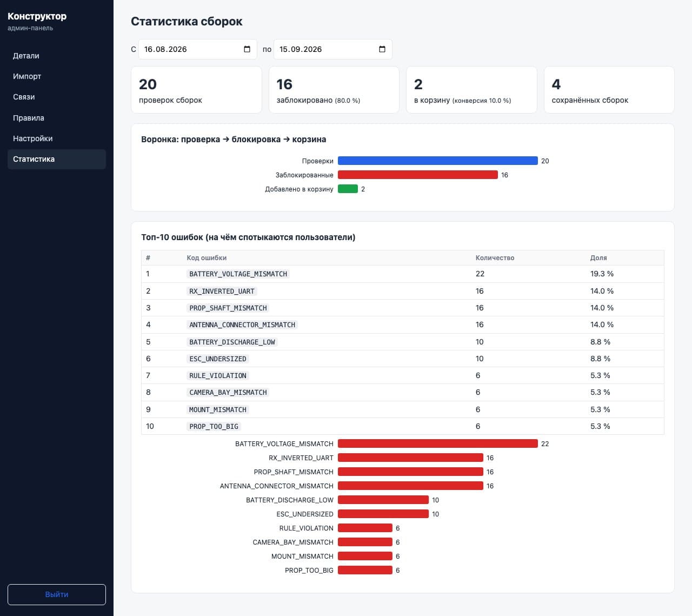Select the '2 в корзину' card
Image resolution: width=692 pixels, height=616 pixels.
[x=471, y=90]
